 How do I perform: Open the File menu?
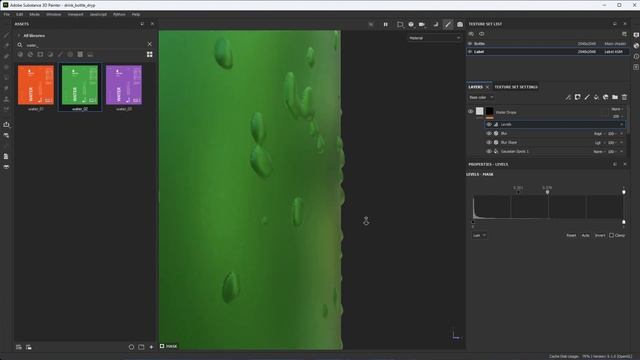(7, 14)
